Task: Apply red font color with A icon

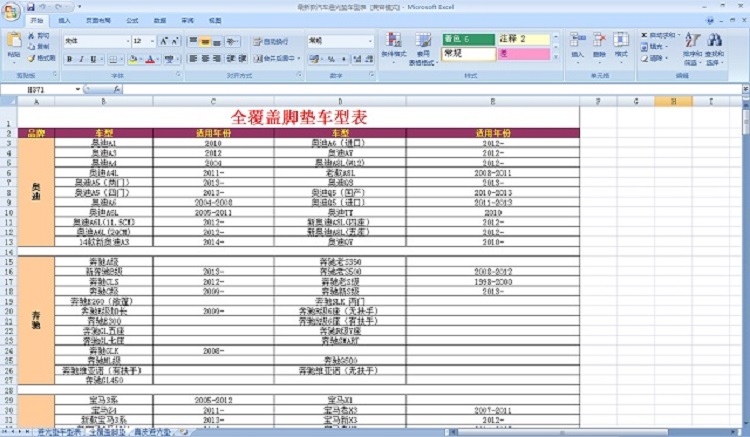Action: coord(152,59)
